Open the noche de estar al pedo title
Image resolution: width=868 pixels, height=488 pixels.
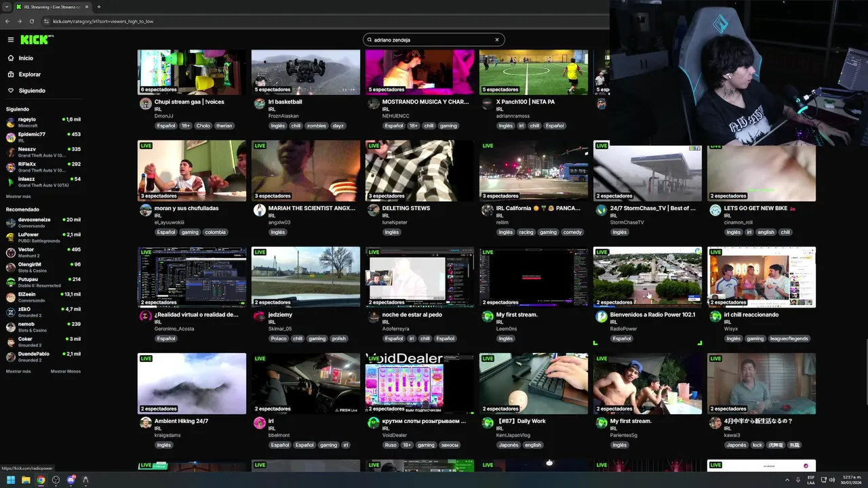[411, 314]
